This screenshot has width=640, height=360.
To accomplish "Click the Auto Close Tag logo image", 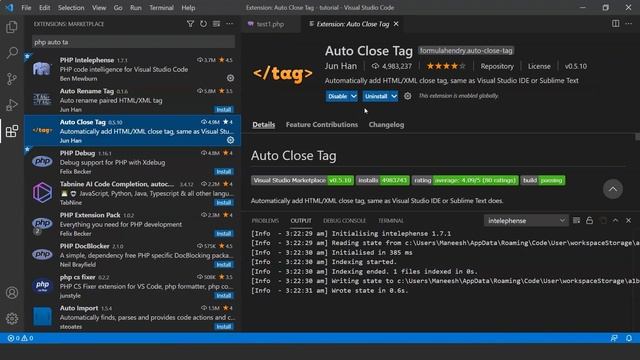I will click(x=282, y=74).
